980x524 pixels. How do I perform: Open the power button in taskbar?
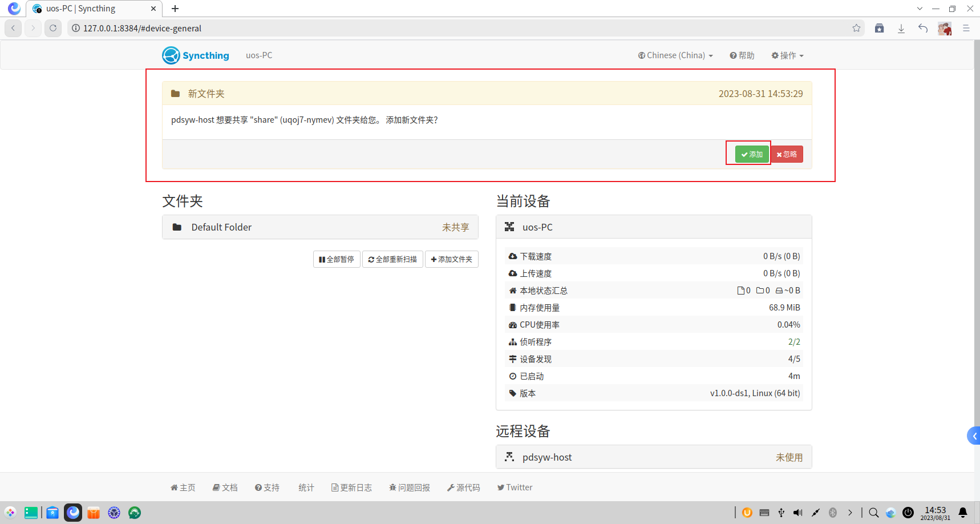tap(908, 513)
